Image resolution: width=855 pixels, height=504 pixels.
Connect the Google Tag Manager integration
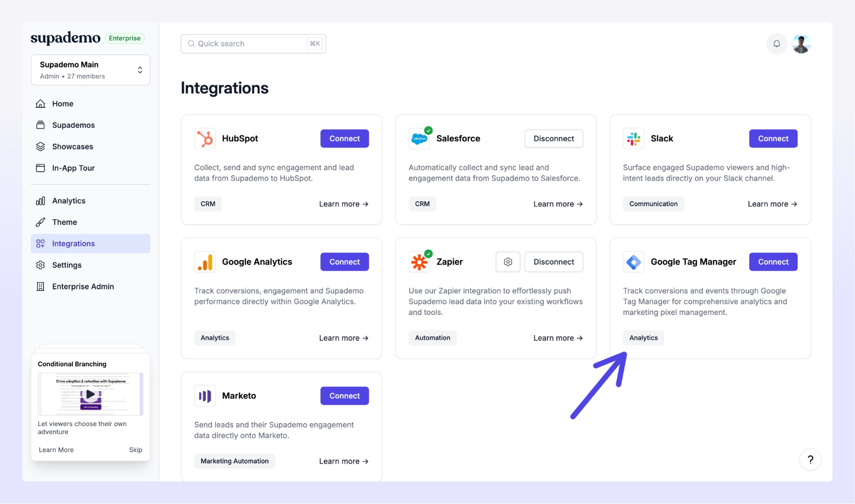(x=773, y=262)
